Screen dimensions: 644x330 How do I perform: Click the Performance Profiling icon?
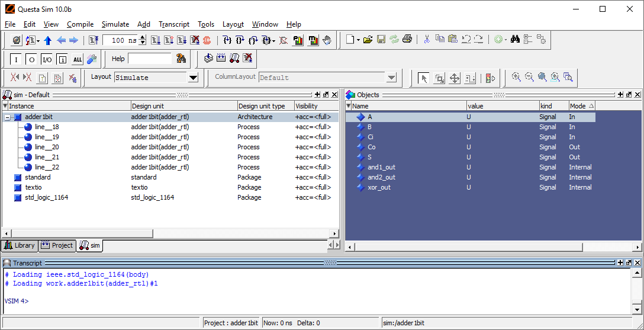[298, 40]
